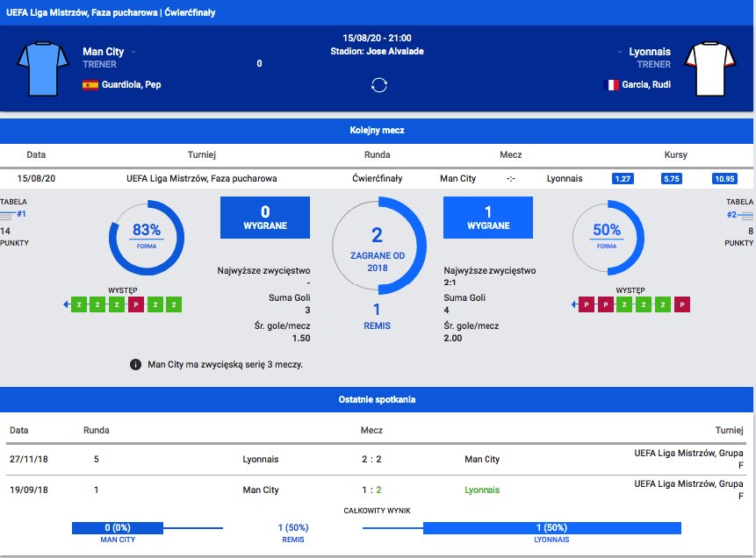Open the Ostatnie spotkania section header
The width and height of the screenshot is (756, 558).
pyautogui.click(x=377, y=399)
